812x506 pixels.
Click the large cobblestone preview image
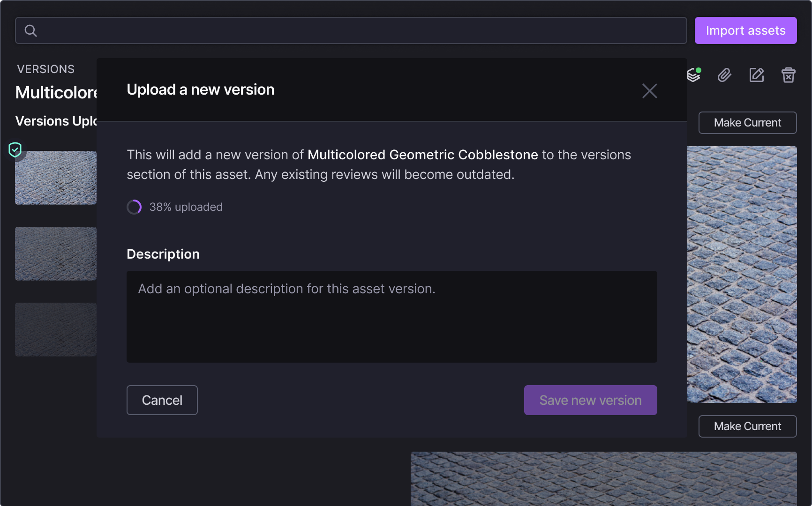(x=742, y=274)
